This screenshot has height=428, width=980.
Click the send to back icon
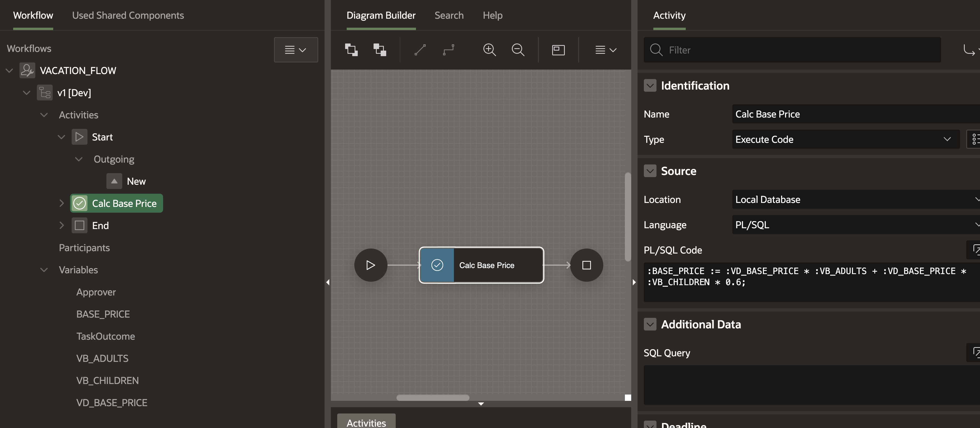pyautogui.click(x=380, y=50)
